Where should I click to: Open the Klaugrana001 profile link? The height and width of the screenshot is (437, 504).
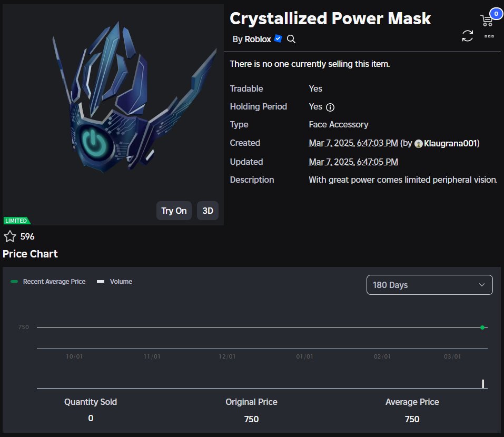pos(451,143)
